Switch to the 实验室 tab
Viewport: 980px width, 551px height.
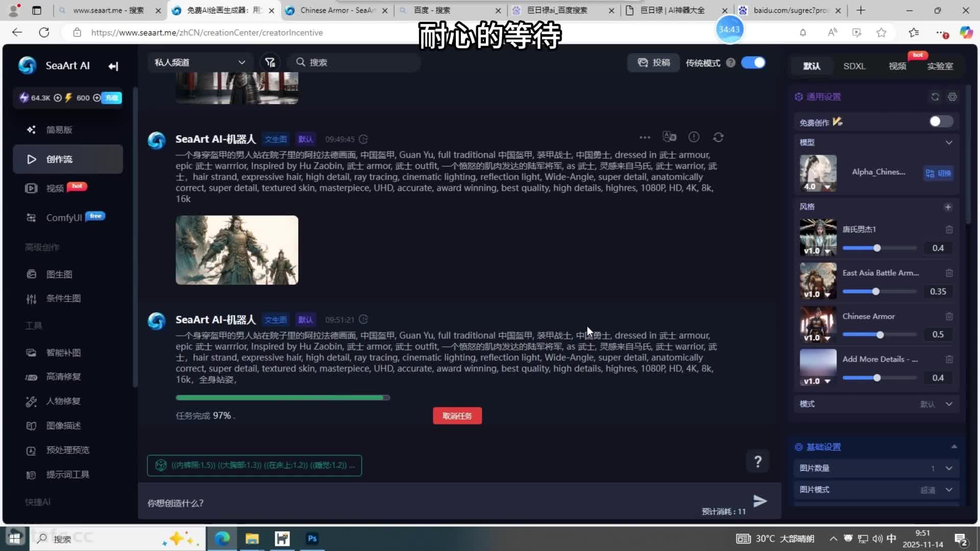[x=941, y=67]
